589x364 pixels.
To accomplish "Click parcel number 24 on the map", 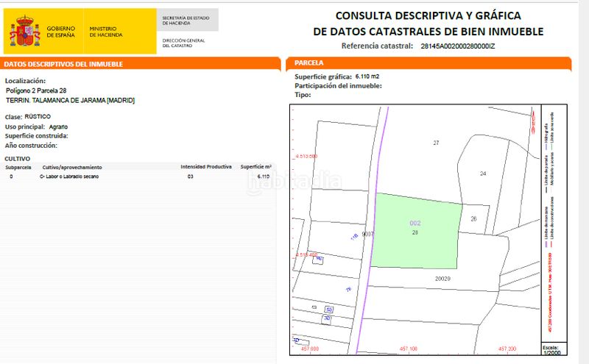I will 483,174.
